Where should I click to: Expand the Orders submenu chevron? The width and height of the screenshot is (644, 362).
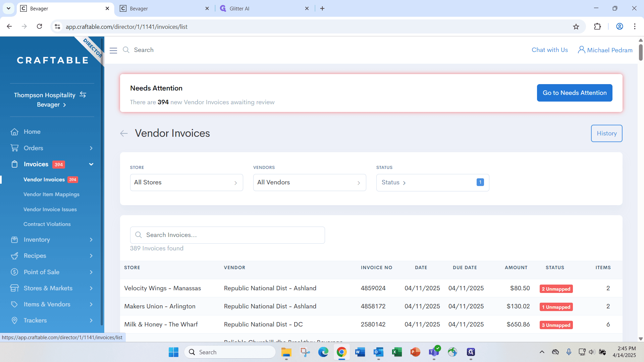91,148
